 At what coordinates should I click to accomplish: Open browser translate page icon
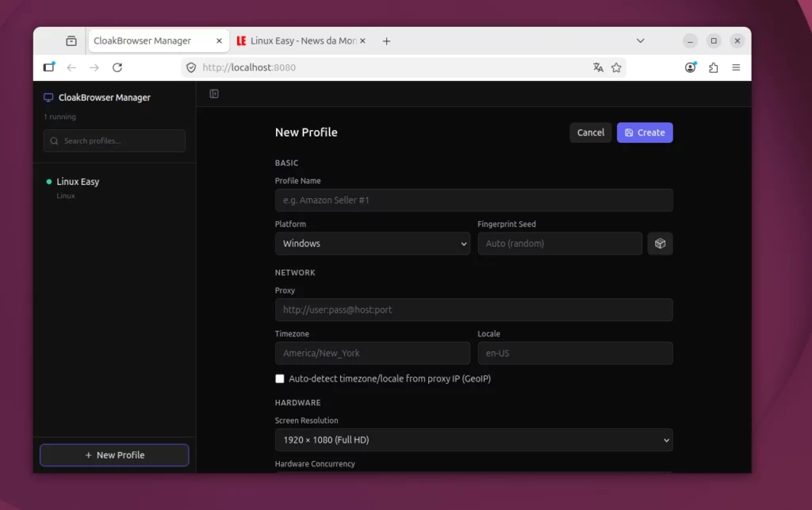[x=598, y=67]
